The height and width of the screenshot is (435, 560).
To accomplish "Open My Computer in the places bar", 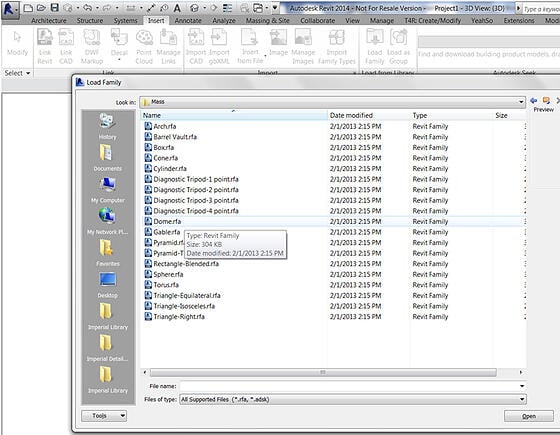I will [108, 190].
